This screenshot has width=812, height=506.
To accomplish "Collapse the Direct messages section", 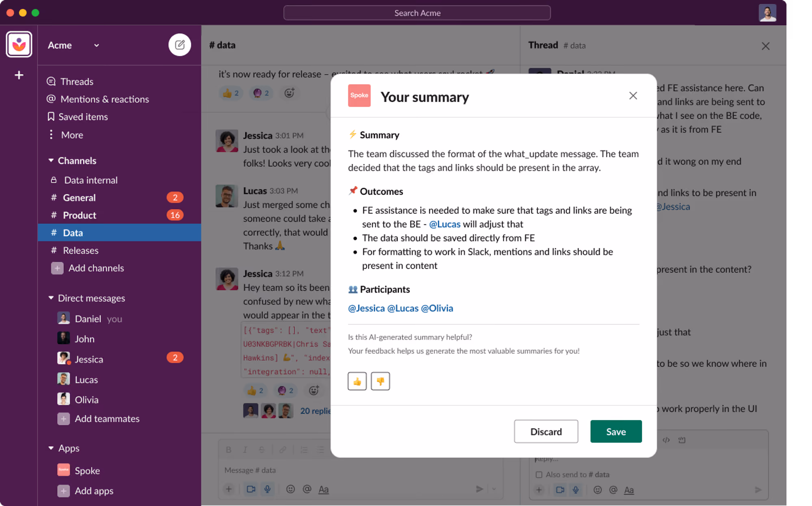I will [x=51, y=298].
